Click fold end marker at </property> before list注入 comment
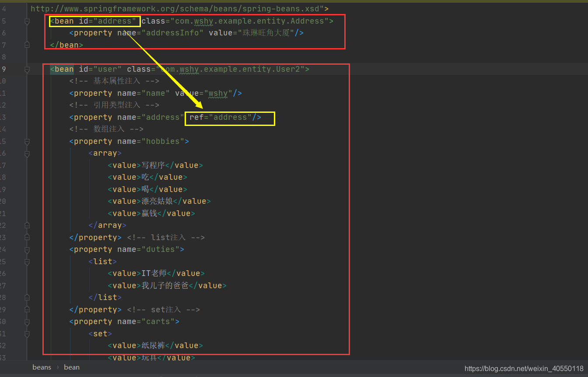 [x=27, y=237]
